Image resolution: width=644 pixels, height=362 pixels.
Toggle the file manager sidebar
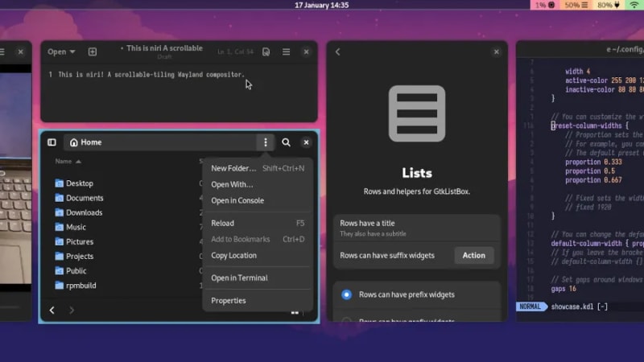pos(52,142)
